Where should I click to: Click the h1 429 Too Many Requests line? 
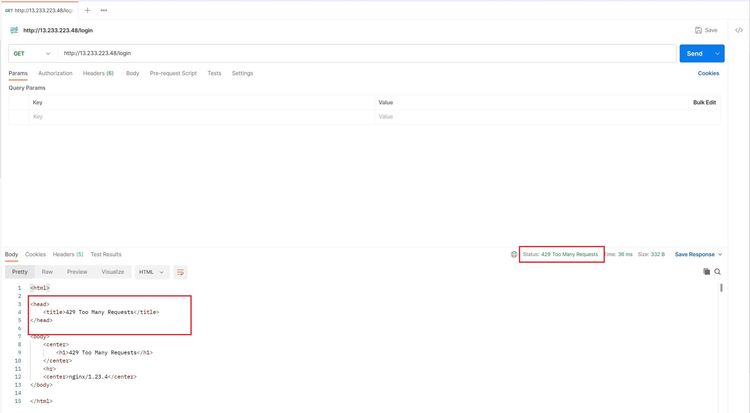pyautogui.click(x=104, y=353)
